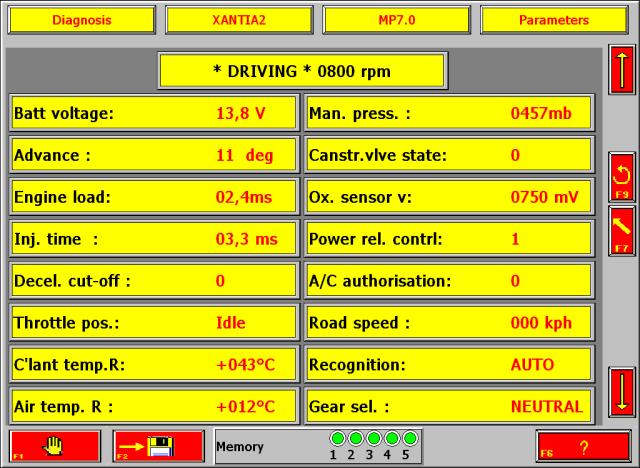This screenshot has width=640, height=468.
Task: Select the Ox. sensor v 0750 mV row
Action: pos(449,197)
